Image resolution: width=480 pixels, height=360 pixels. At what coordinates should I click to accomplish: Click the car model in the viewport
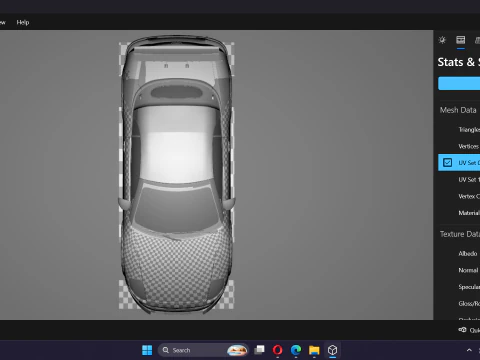pos(176,174)
